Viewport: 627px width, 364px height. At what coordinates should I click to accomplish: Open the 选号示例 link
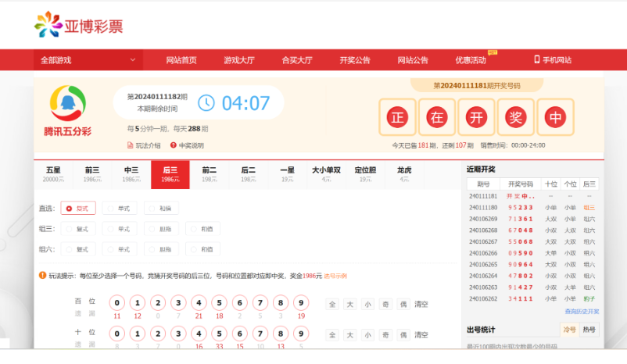pyautogui.click(x=335, y=276)
